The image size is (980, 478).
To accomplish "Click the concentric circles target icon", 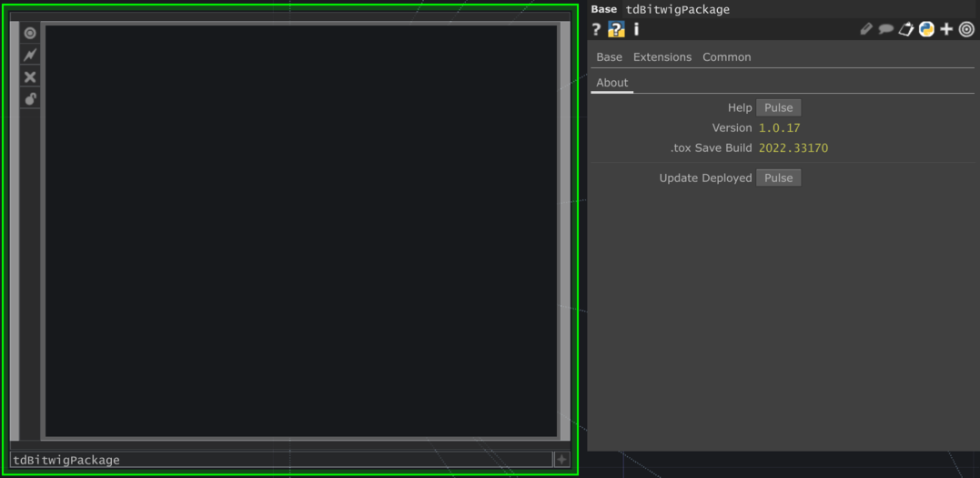I will [x=966, y=29].
